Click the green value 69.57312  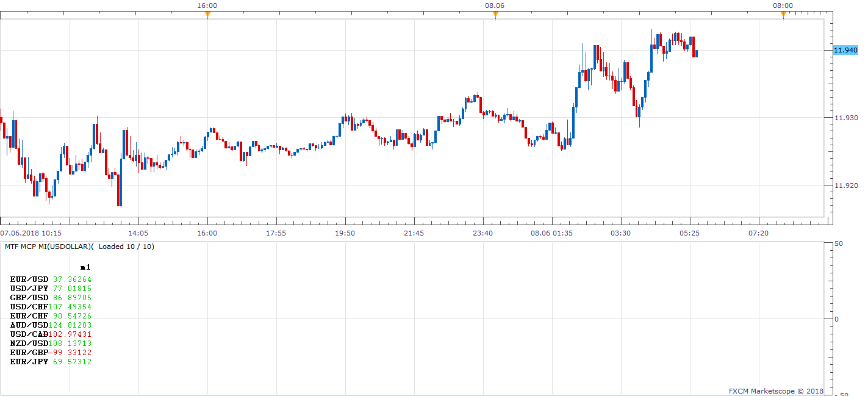pyautogui.click(x=73, y=362)
